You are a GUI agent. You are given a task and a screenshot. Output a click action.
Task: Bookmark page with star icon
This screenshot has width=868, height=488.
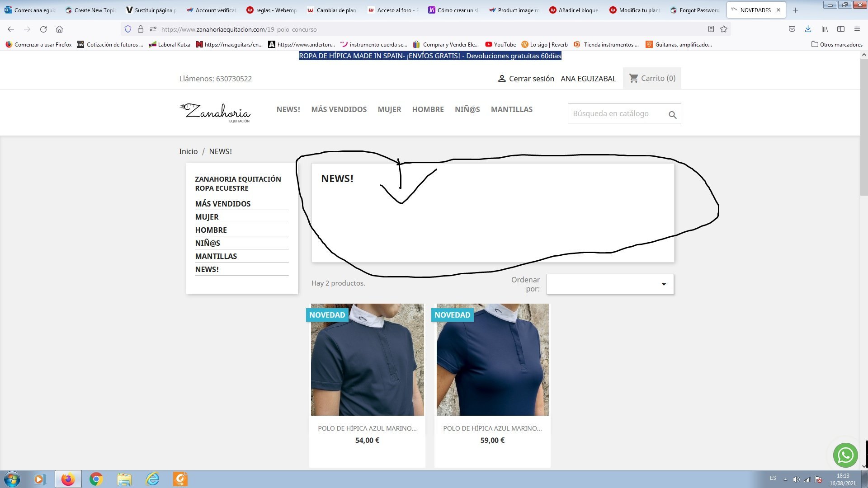tap(724, 29)
